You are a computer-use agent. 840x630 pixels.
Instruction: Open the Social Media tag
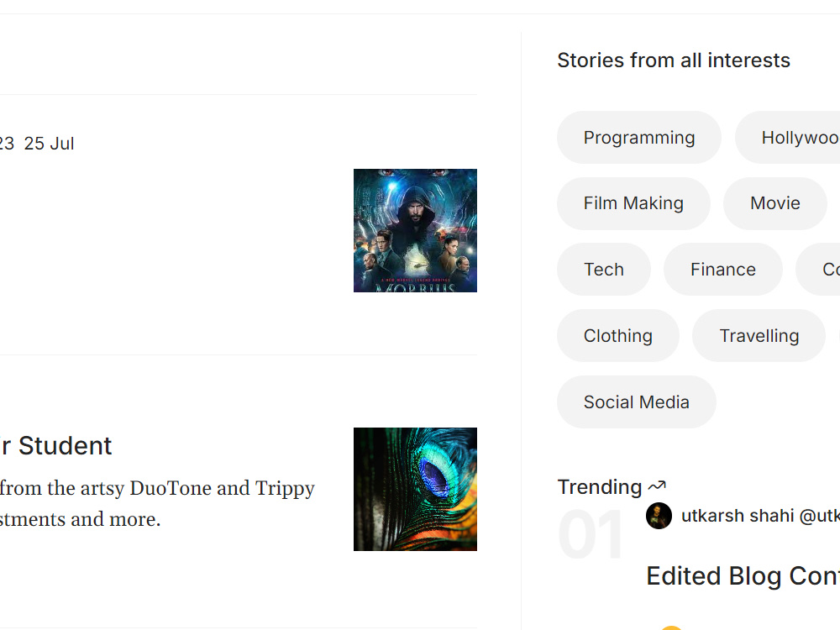(x=637, y=402)
